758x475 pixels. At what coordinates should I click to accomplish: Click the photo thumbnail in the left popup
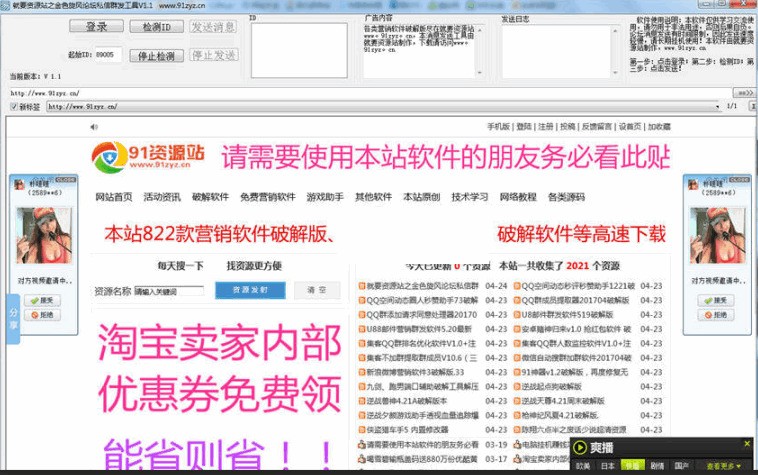[44, 236]
